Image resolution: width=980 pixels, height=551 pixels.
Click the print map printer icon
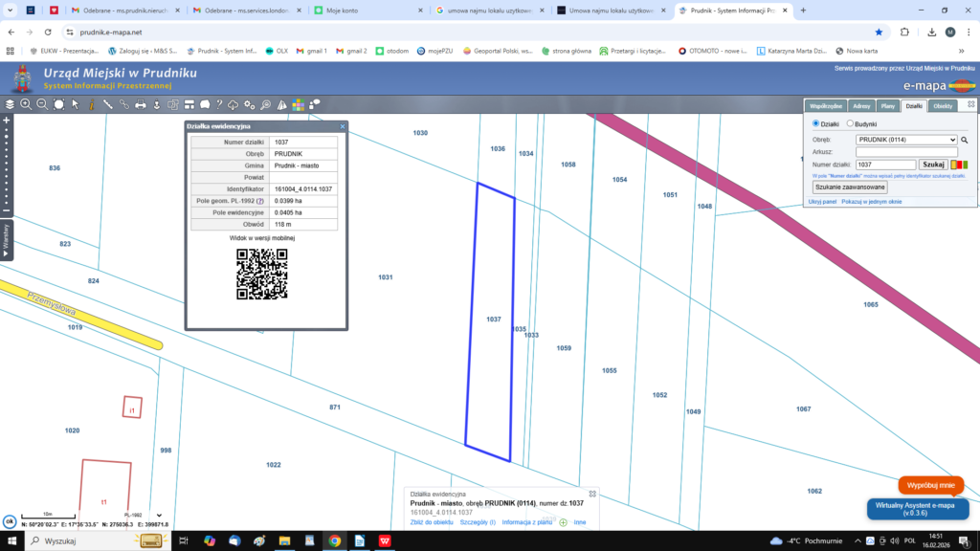click(x=141, y=104)
